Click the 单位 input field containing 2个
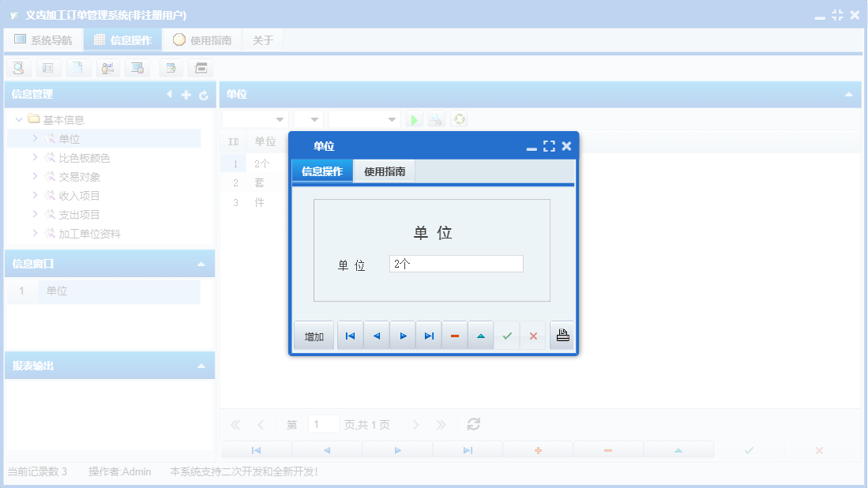868x488 pixels. point(456,263)
